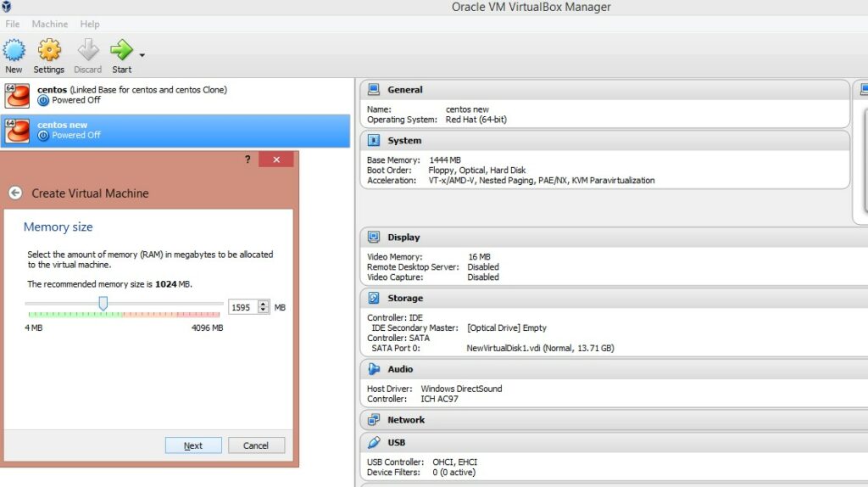Click the Network section icon
The height and width of the screenshot is (487, 868).
[x=374, y=420]
